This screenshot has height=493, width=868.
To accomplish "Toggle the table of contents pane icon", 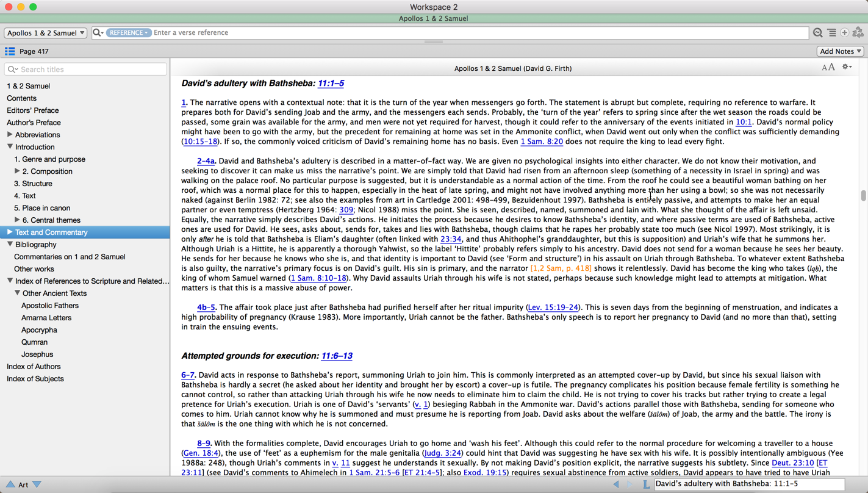I will 10,51.
